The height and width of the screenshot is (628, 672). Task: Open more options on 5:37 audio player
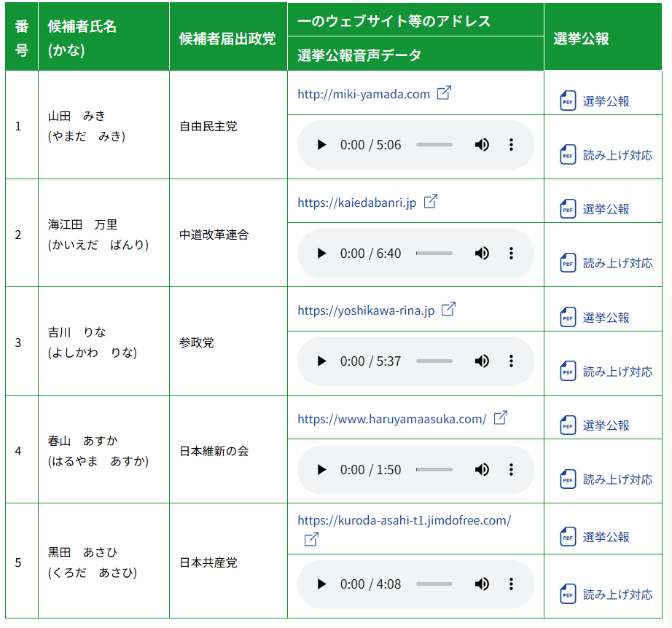tap(511, 361)
